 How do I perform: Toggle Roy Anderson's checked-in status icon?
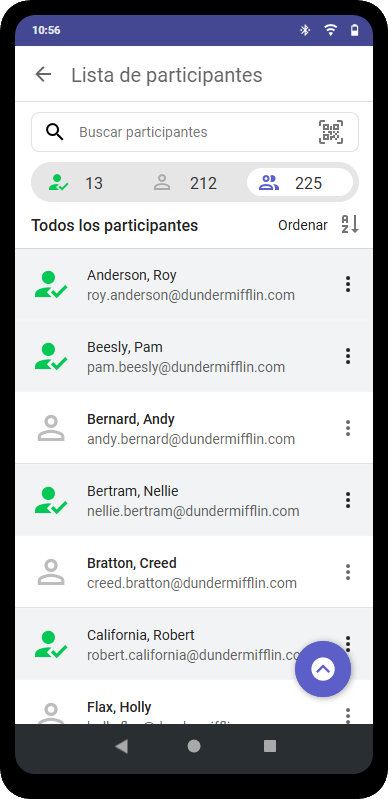pyautogui.click(x=50, y=284)
